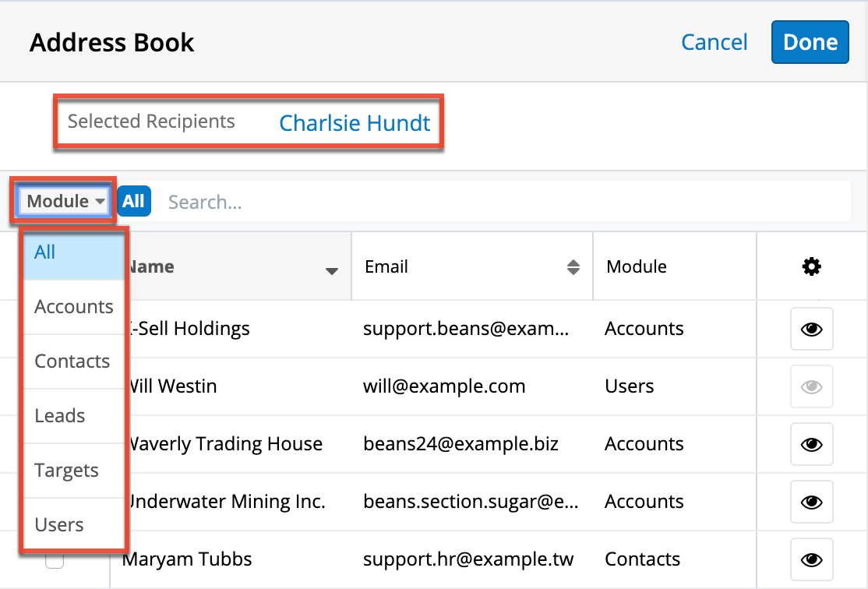Select Accounts in the module list
The height and width of the screenshot is (589, 868).
(73, 307)
